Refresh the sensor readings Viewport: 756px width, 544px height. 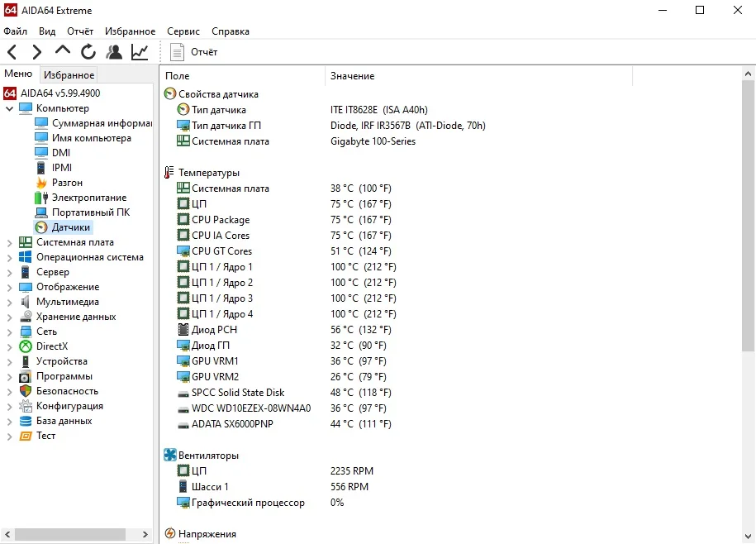88,52
